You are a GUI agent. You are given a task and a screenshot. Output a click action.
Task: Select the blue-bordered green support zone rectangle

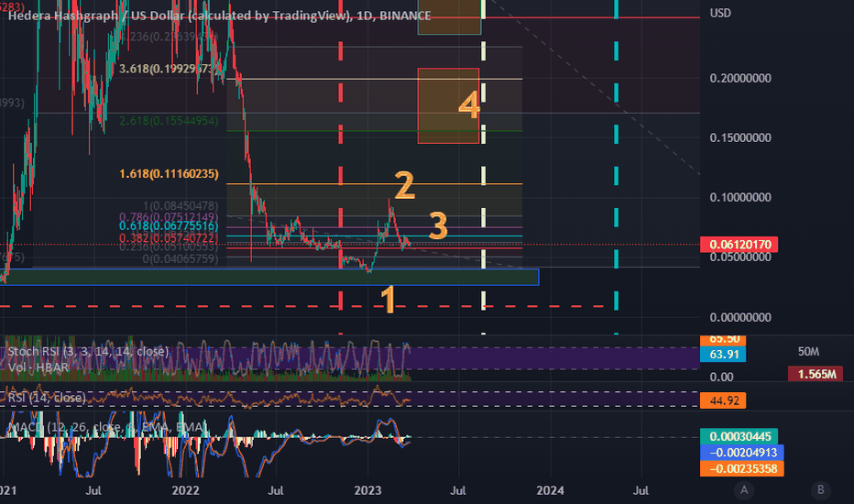click(x=269, y=277)
